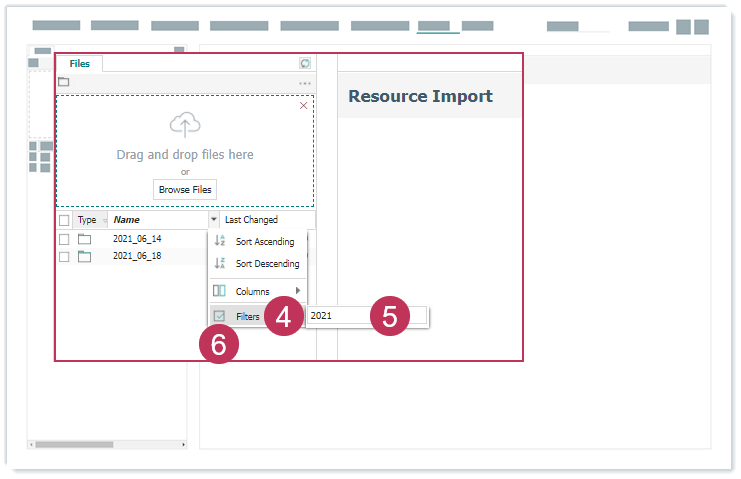Screen dimensions: 741x479
Task: Click the Columns icon in context menu
Action: tap(220, 291)
